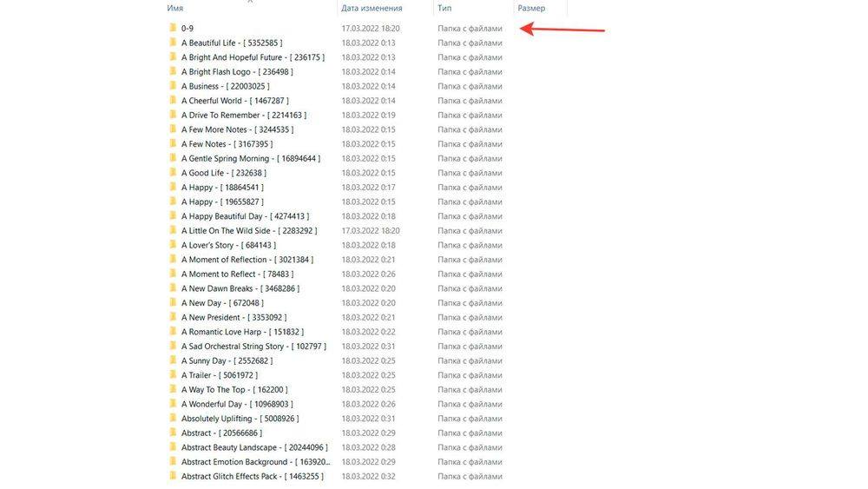
Task: Select 'A Moment to Reflect - [ 78483 ]'
Action: [x=238, y=274]
